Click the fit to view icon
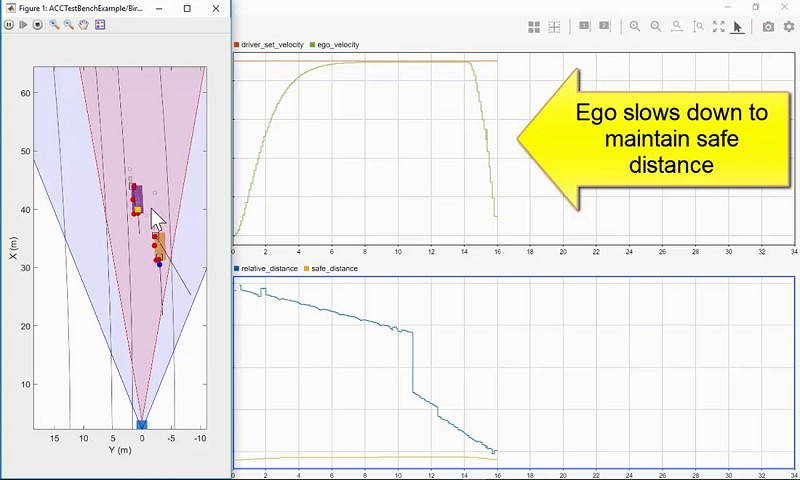The height and width of the screenshot is (480, 800). 718,27
